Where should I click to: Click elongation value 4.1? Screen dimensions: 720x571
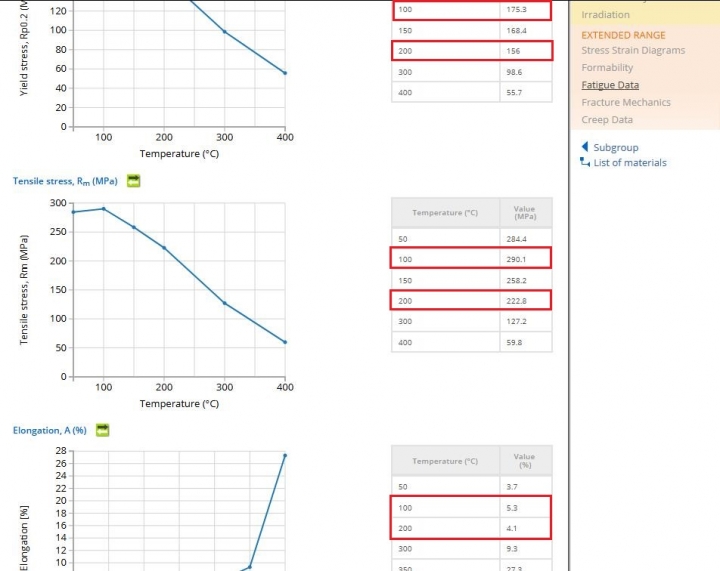tap(512, 528)
